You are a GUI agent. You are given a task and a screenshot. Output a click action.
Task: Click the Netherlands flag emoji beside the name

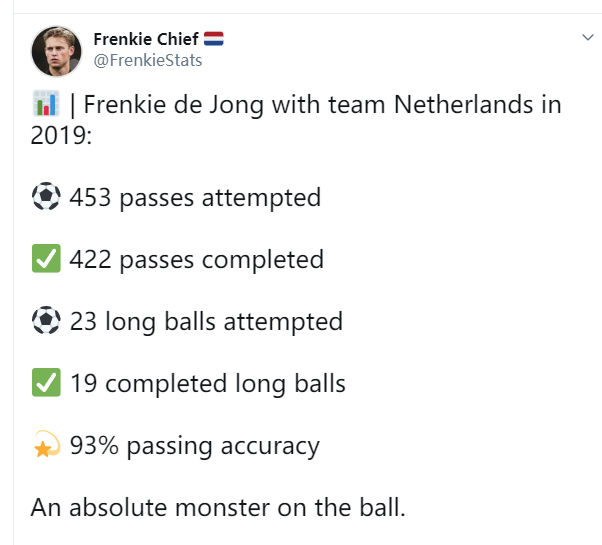213,39
